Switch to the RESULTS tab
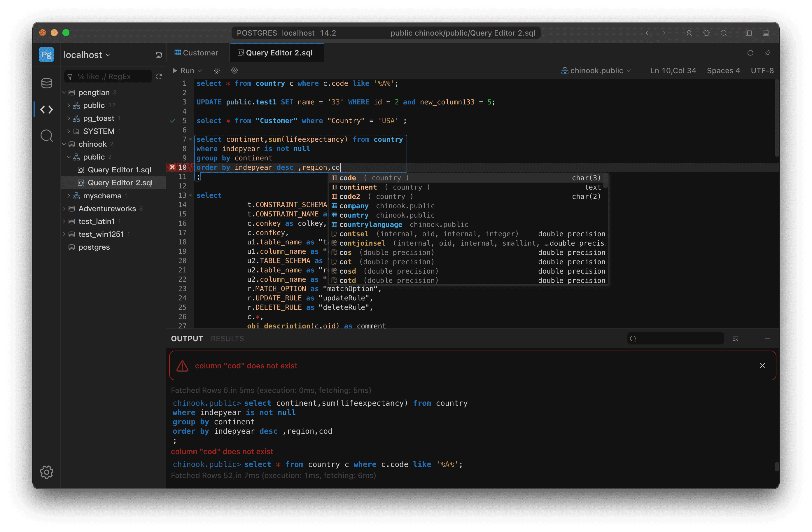Viewport: 812px width, 532px height. click(x=227, y=339)
